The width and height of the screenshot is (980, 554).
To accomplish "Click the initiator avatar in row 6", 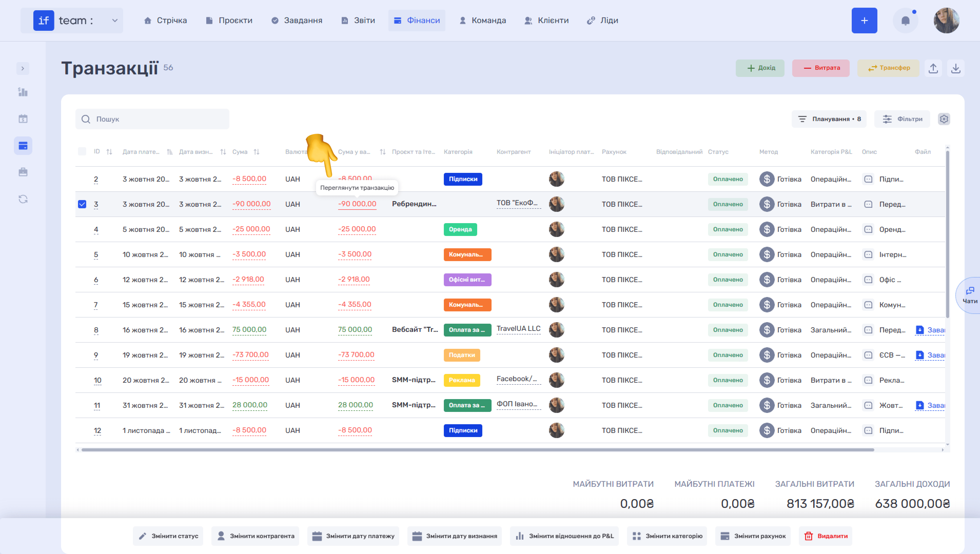I will click(556, 280).
